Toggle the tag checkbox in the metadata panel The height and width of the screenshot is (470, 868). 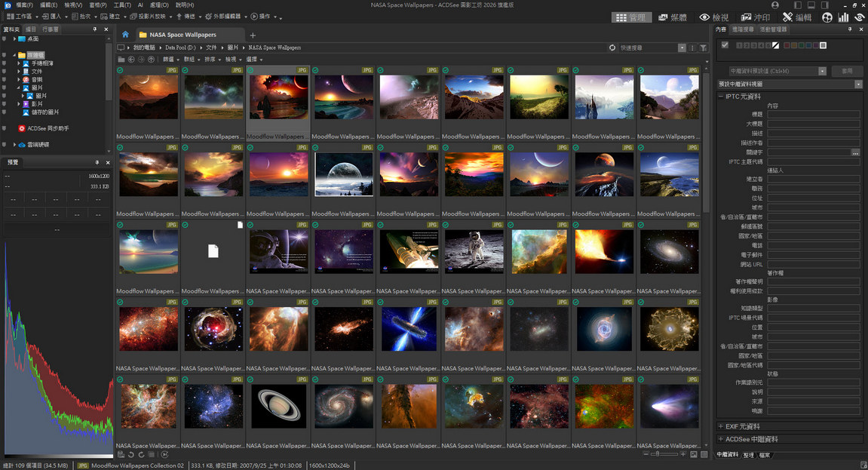point(726,45)
